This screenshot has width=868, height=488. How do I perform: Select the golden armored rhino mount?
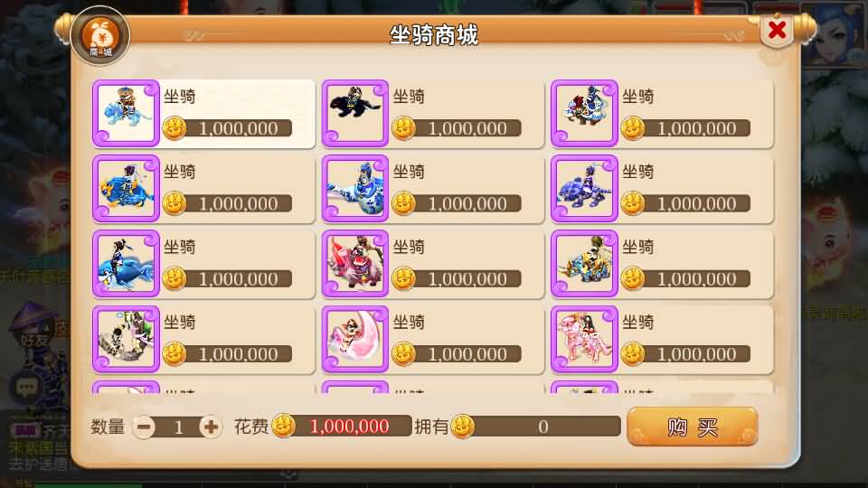[x=585, y=264]
